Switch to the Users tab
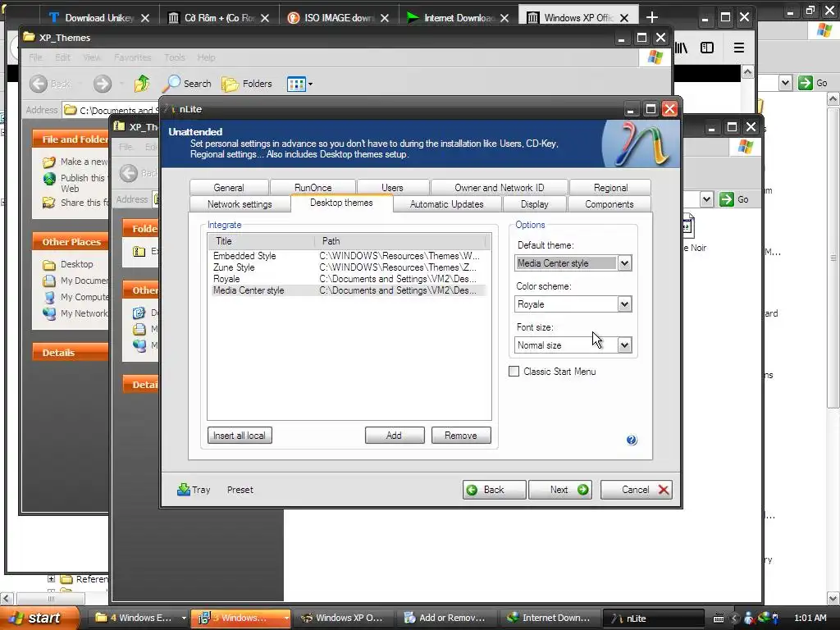840x630 pixels. tap(392, 188)
